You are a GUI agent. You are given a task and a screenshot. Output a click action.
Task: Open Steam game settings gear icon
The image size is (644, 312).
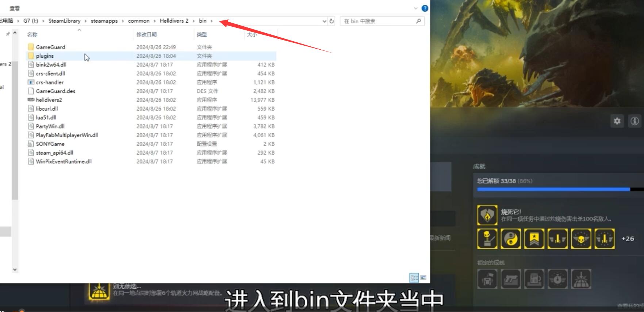(617, 121)
